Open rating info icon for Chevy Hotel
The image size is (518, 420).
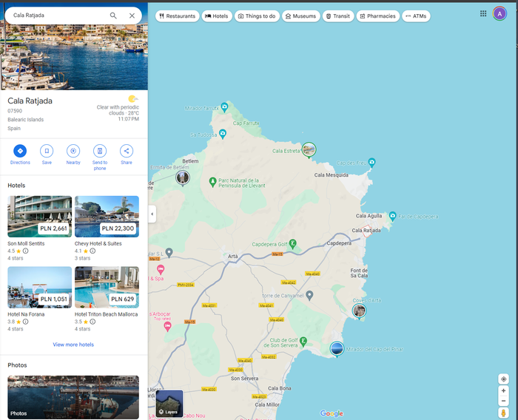[x=92, y=251]
